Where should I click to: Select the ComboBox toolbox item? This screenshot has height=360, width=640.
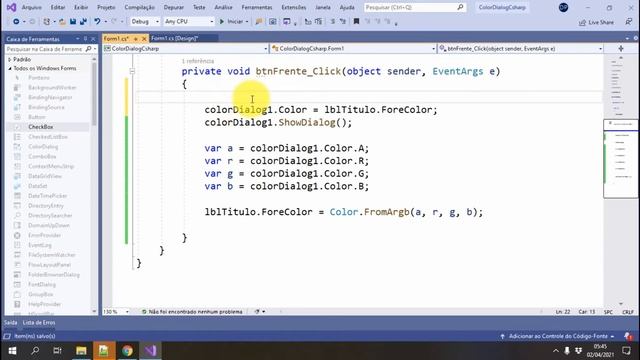click(x=42, y=156)
